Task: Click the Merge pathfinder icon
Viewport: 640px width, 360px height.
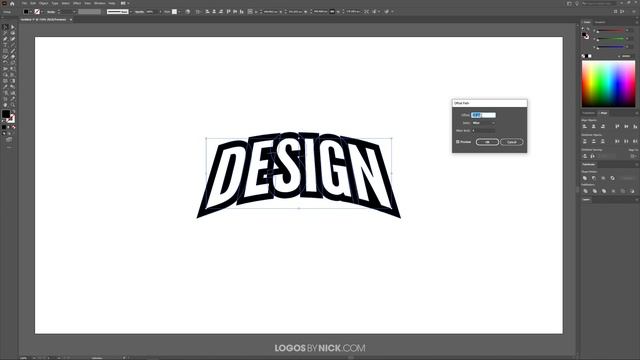Action: tap(604, 191)
